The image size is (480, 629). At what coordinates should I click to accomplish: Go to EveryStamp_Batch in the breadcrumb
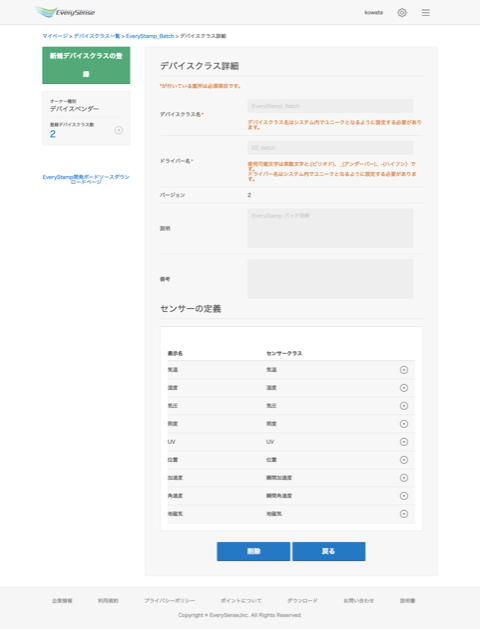point(150,36)
